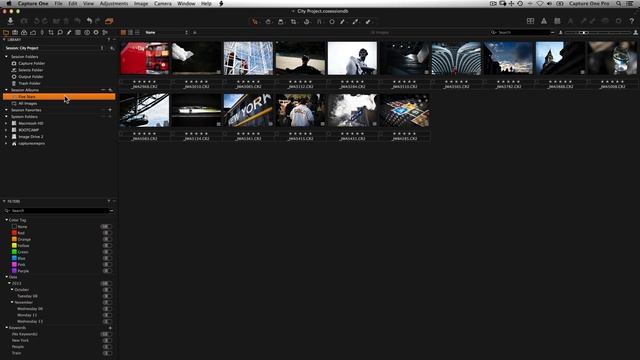Open the Capture Folder
Image resolution: width=640 pixels, height=360 pixels.
coord(31,63)
